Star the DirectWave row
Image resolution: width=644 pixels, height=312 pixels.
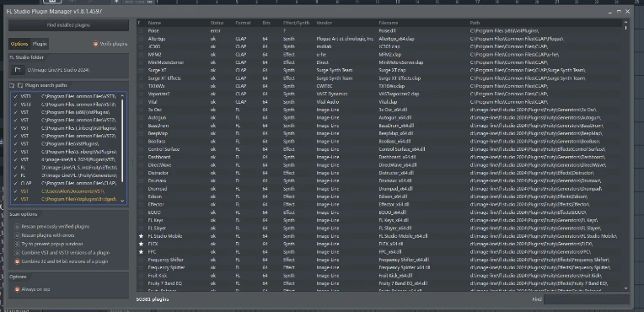pos(142,164)
